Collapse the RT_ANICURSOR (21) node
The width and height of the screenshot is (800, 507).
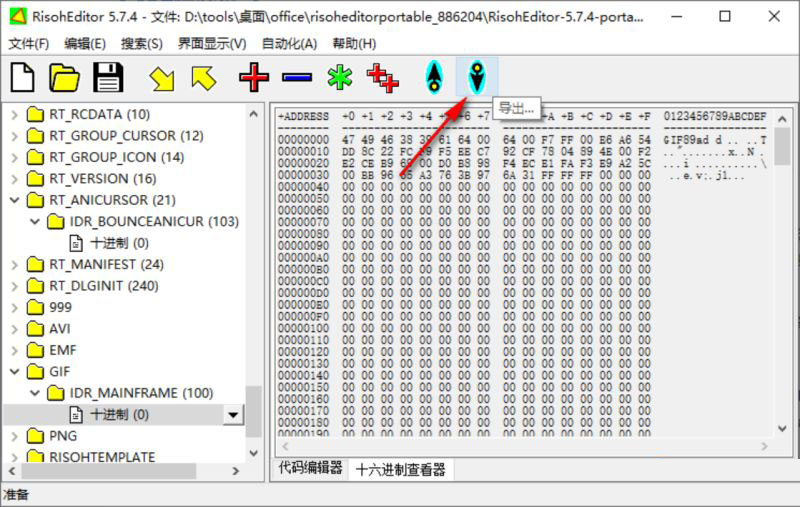pyautogui.click(x=15, y=200)
